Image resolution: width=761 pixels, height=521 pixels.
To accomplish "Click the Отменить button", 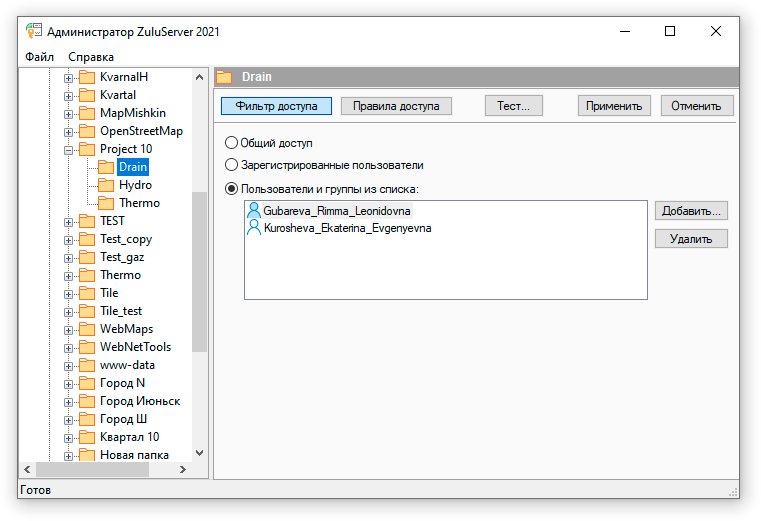I will coord(696,106).
